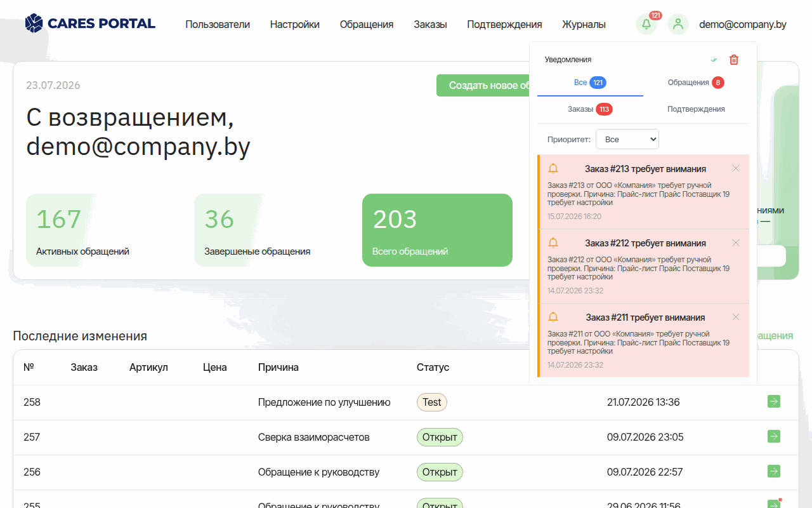812x508 pixels.
Task: Switch to the Подтверждения notifications tab
Action: tap(696, 109)
